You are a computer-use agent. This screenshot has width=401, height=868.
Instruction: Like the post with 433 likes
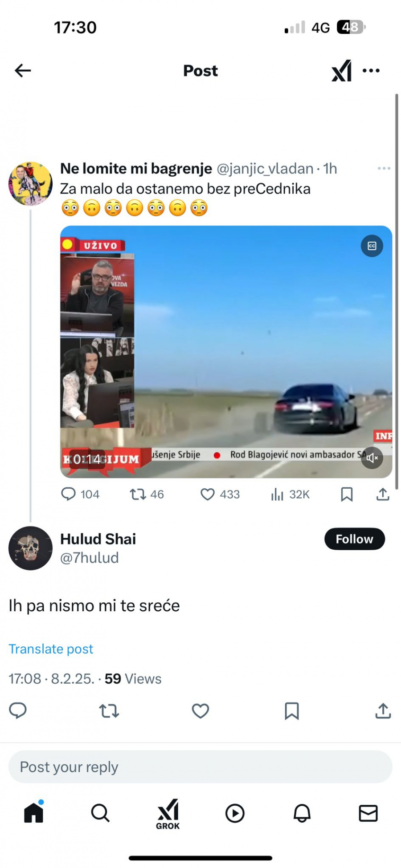(x=220, y=494)
